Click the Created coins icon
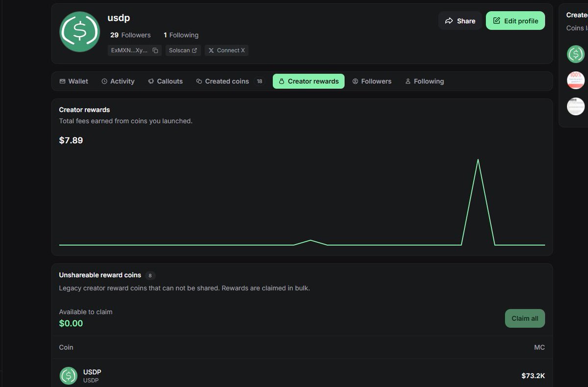Viewport: 588px width, 387px height. (x=199, y=81)
